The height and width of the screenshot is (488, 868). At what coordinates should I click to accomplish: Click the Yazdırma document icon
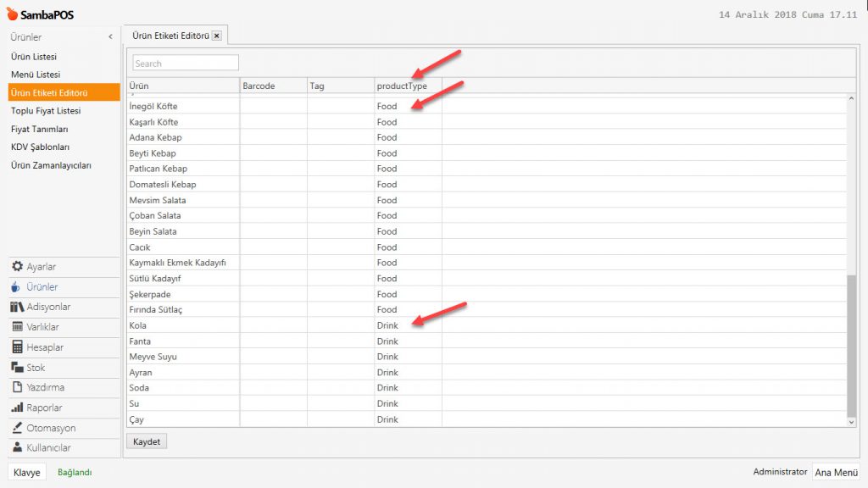click(17, 387)
